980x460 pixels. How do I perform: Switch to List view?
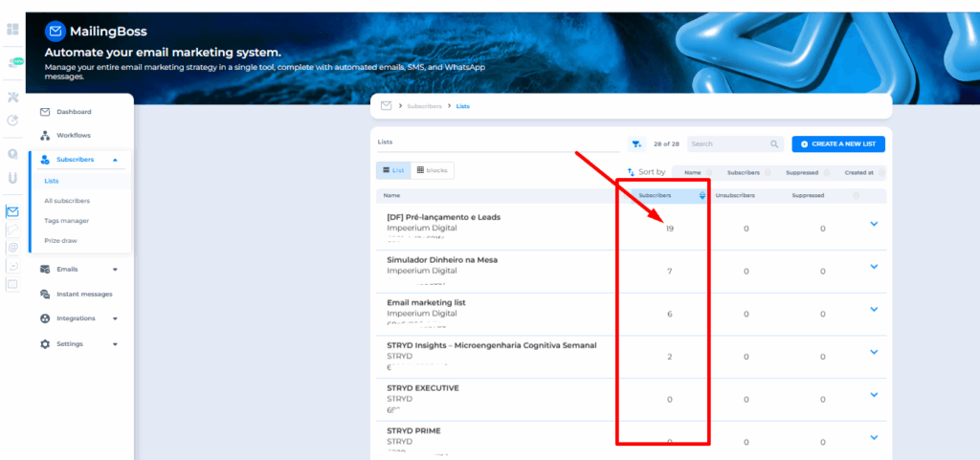[393, 170]
